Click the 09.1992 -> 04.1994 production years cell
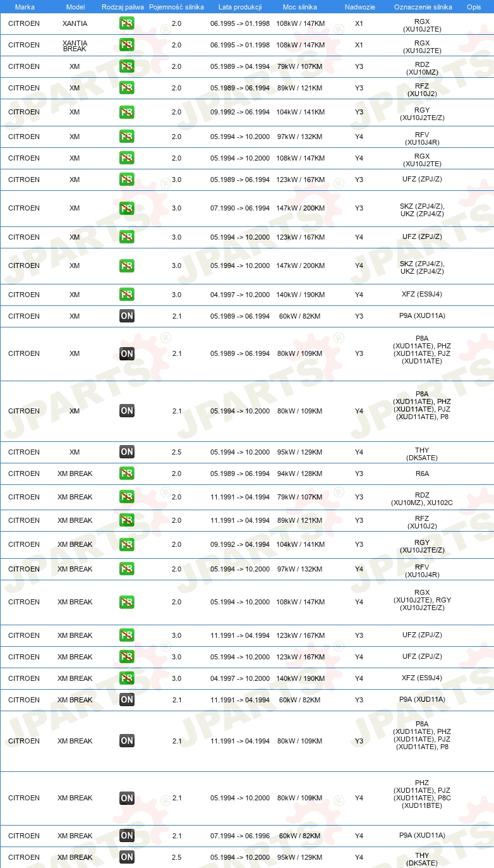The height and width of the screenshot is (868, 494). [x=240, y=544]
